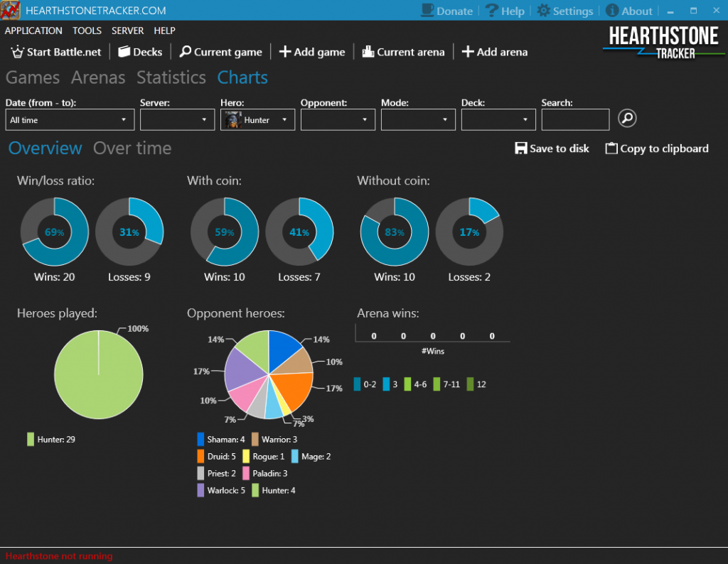Click the 'Losses: 2' text
Image resolution: width=728 pixels, height=564 pixels.
click(469, 277)
